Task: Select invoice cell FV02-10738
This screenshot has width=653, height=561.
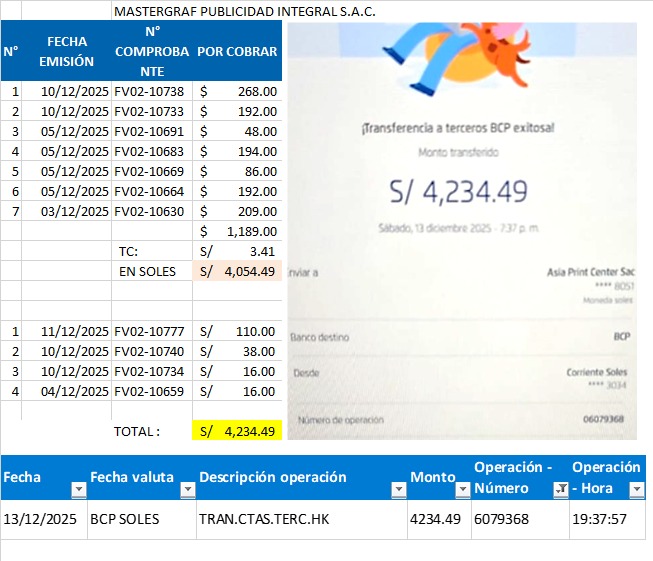Action: coord(150,91)
